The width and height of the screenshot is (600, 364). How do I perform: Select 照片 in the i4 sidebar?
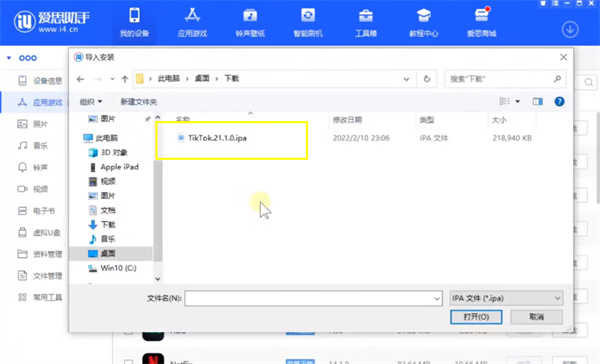[x=33, y=124]
